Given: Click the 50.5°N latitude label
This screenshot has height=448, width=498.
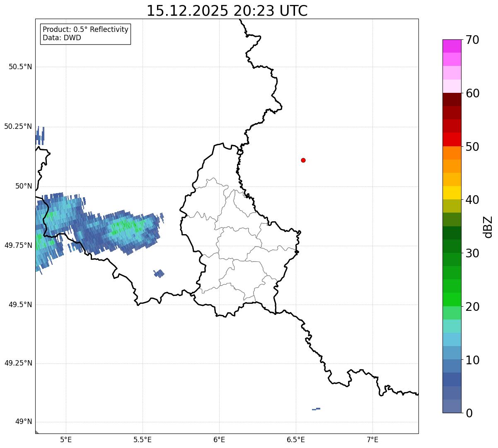Looking at the screenshot, I should pyautogui.click(x=20, y=67).
